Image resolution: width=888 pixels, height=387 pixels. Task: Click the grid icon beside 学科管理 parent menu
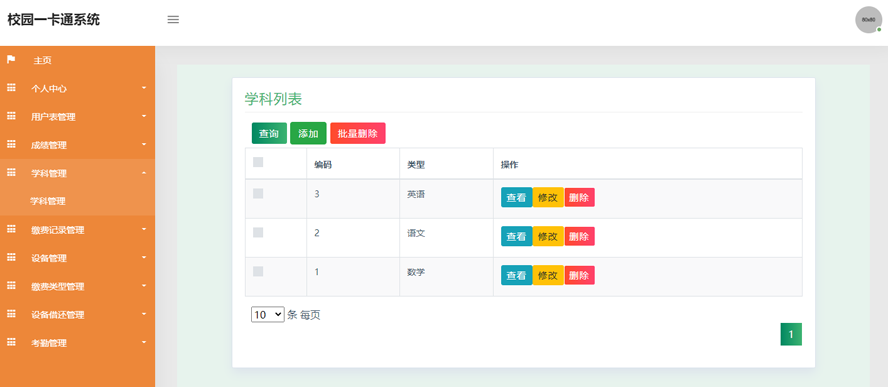11,173
